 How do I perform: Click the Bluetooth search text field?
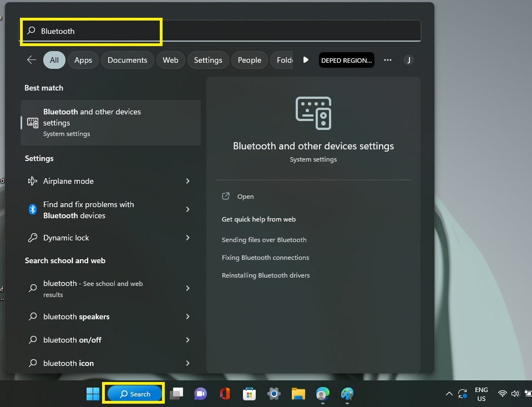(220, 31)
